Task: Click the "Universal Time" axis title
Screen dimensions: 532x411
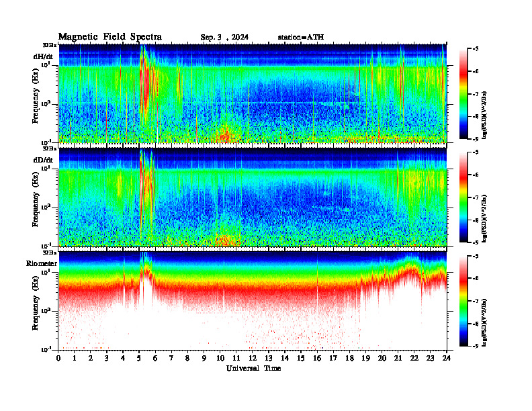Action: pos(253,368)
